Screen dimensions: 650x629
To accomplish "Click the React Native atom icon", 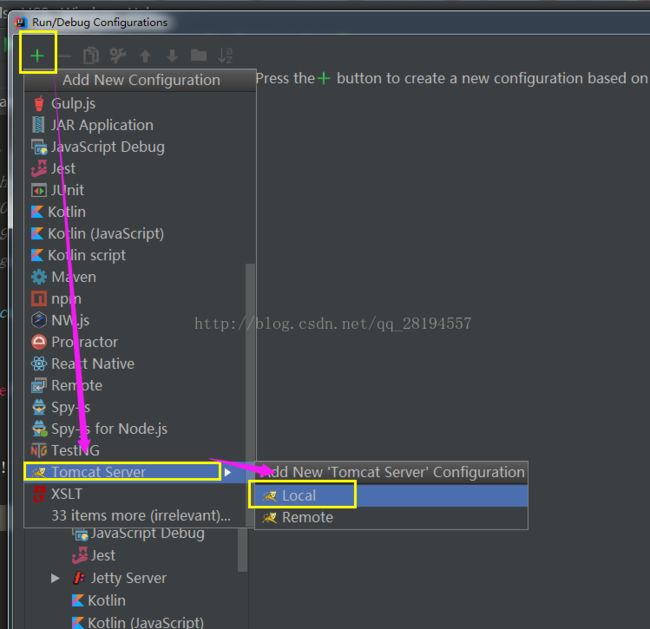I will [x=39, y=364].
